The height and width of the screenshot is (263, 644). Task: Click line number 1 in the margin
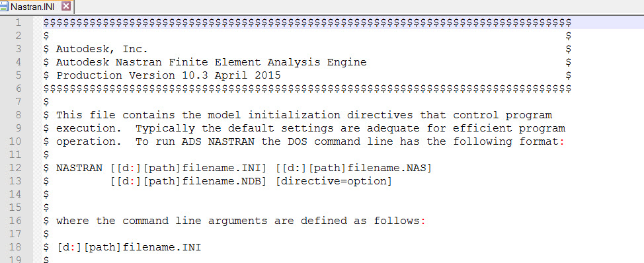click(x=18, y=22)
